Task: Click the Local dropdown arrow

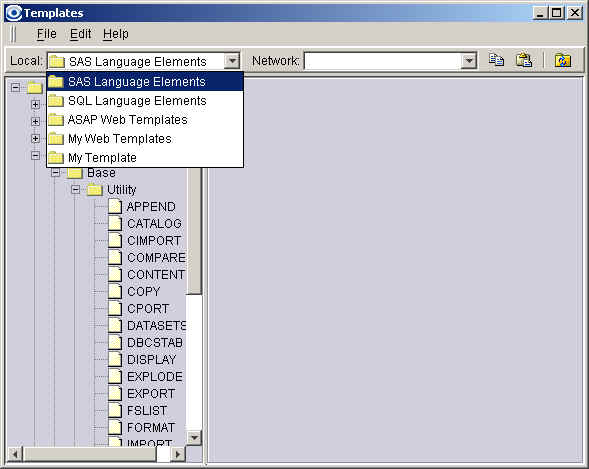Action: [x=232, y=61]
